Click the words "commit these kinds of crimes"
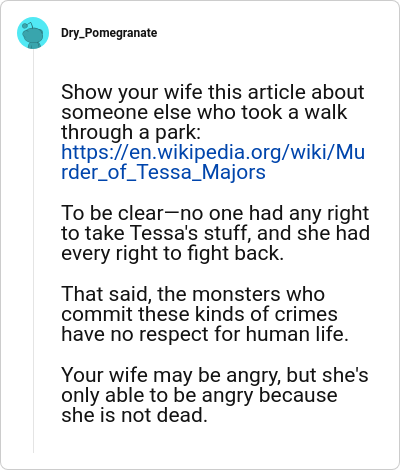The image size is (400, 470). point(199,314)
